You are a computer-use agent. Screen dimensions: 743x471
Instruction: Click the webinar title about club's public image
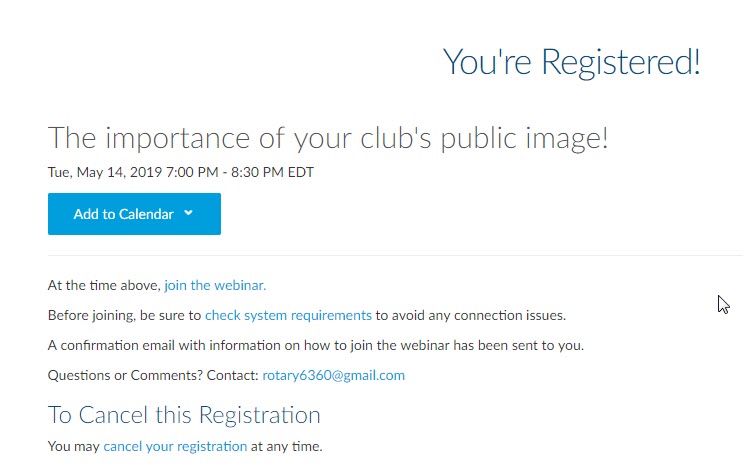pyautogui.click(x=328, y=138)
